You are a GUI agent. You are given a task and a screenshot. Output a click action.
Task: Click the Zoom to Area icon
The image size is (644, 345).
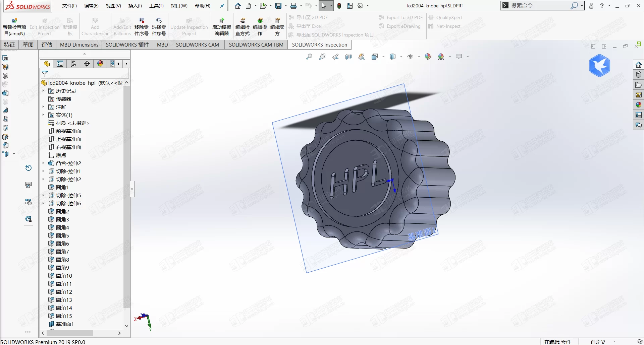point(322,57)
